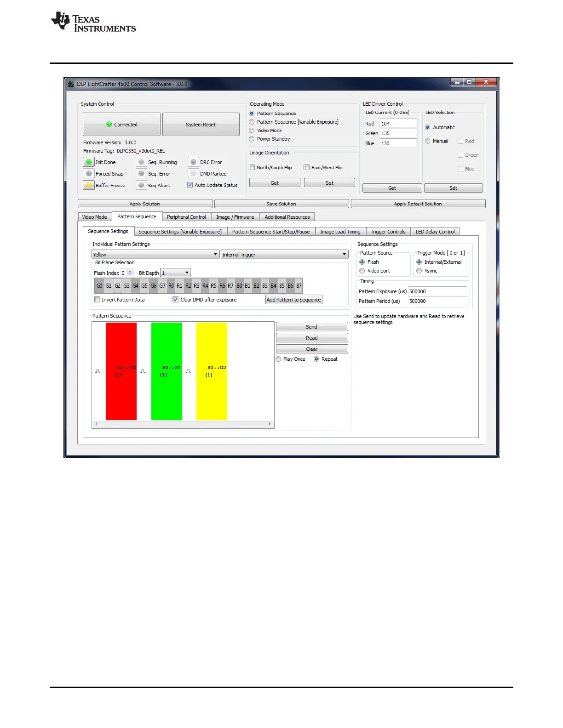The image size is (563, 728).
Task: Open the Trigger Controls subtab
Action: click(x=388, y=232)
